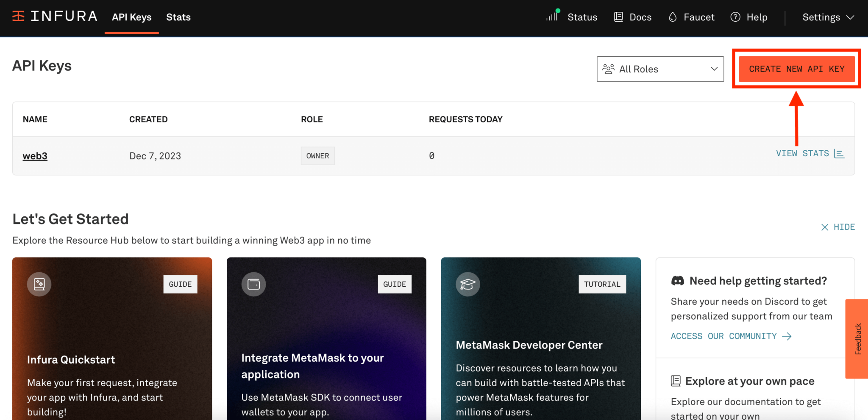The width and height of the screenshot is (868, 420).
Task: Click the Help question mark icon
Action: click(734, 17)
